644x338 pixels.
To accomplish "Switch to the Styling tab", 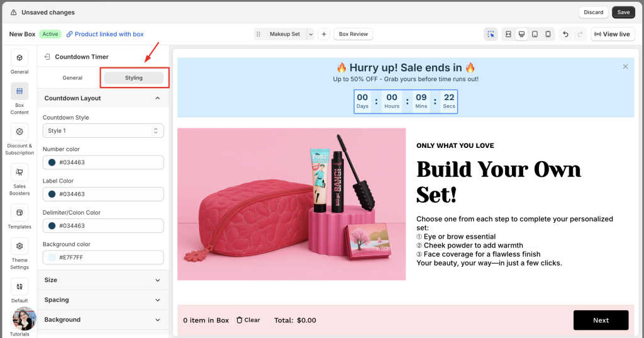I will click(x=134, y=78).
